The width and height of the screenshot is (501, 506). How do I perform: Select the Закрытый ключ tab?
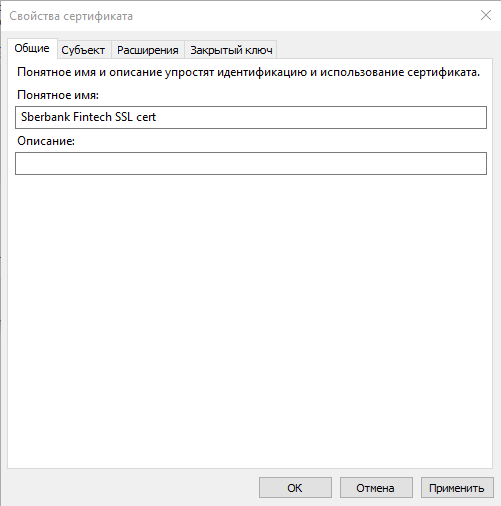231,50
